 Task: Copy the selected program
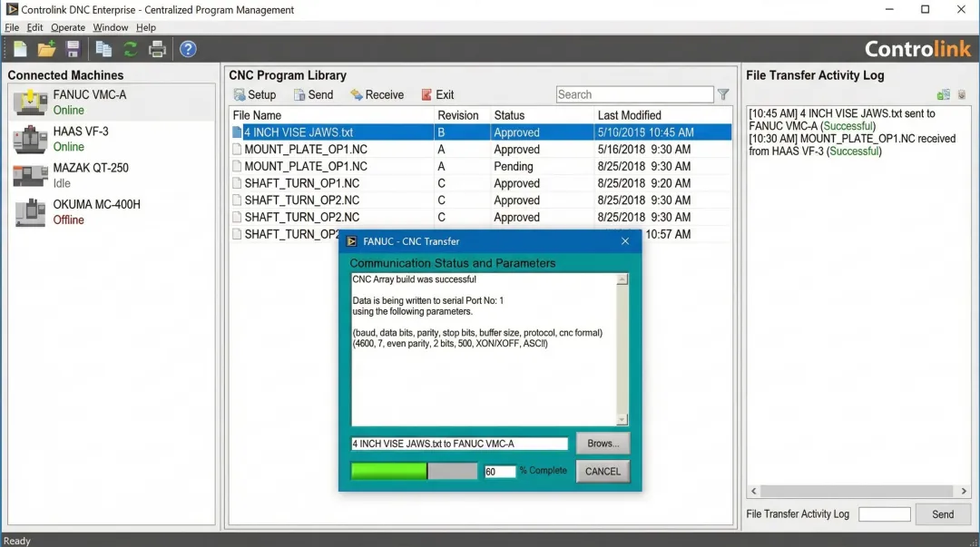tap(103, 48)
